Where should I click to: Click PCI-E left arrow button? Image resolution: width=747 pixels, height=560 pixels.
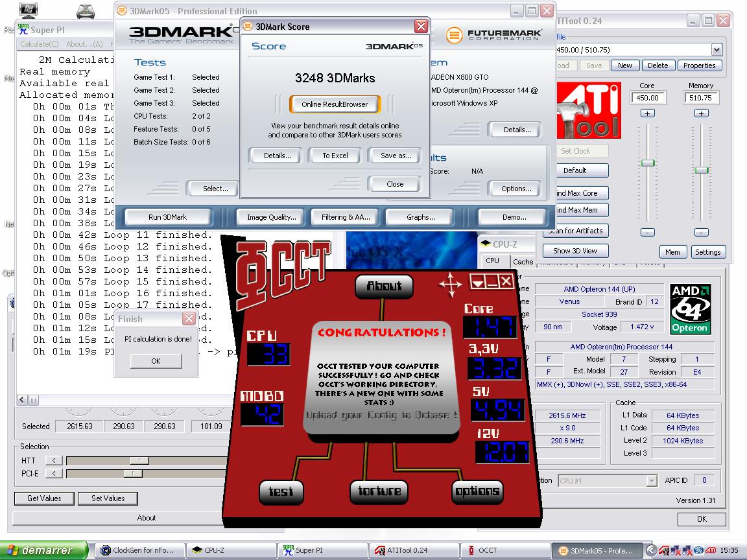[x=54, y=473]
